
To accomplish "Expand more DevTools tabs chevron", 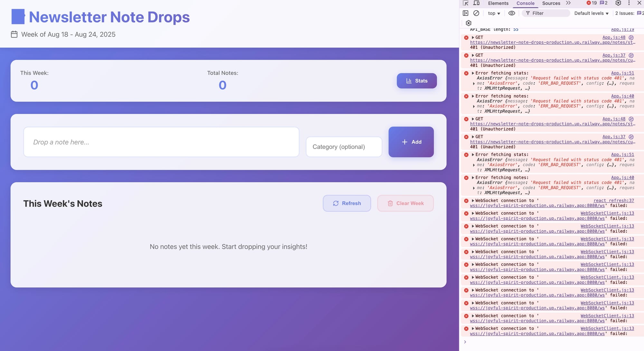I will click(568, 3).
